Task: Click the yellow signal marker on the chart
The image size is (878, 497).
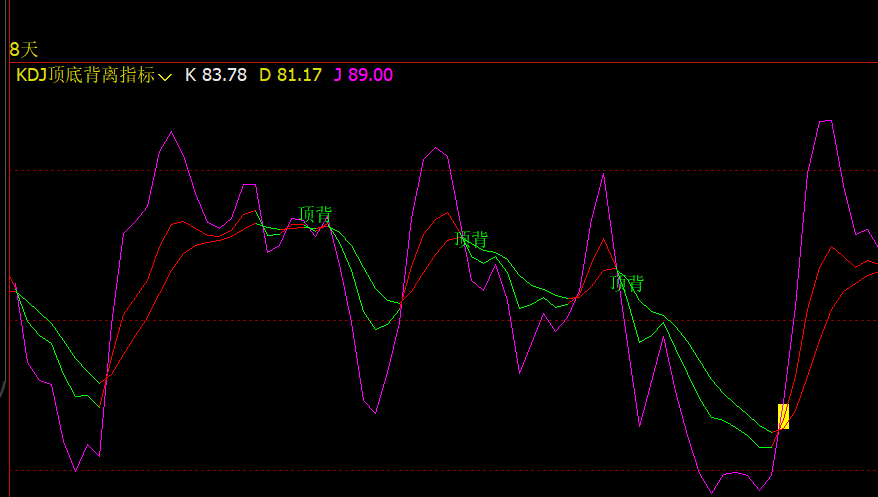Action: [x=783, y=416]
